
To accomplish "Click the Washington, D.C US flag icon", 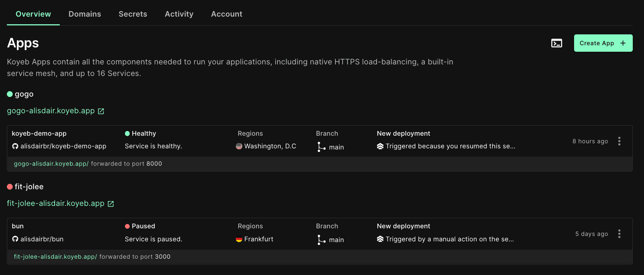I will click(239, 146).
